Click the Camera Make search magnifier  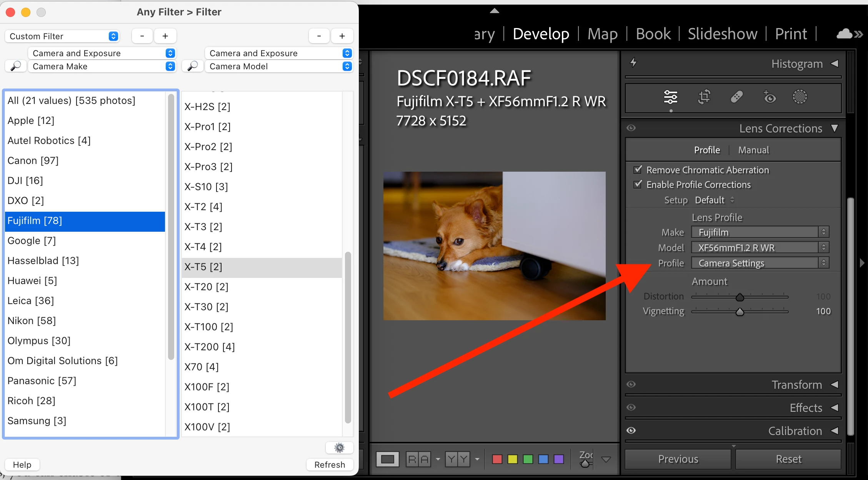(x=16, y=66)
